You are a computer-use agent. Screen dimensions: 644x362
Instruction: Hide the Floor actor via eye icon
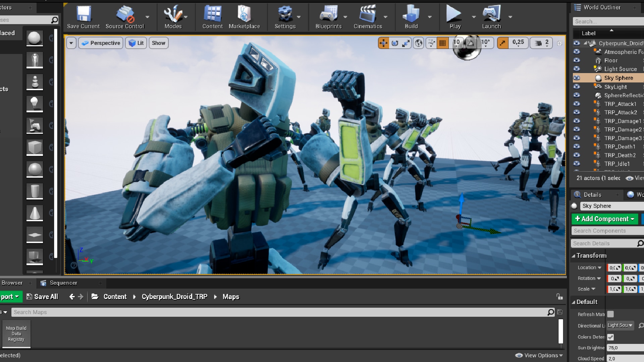(577, 60)
